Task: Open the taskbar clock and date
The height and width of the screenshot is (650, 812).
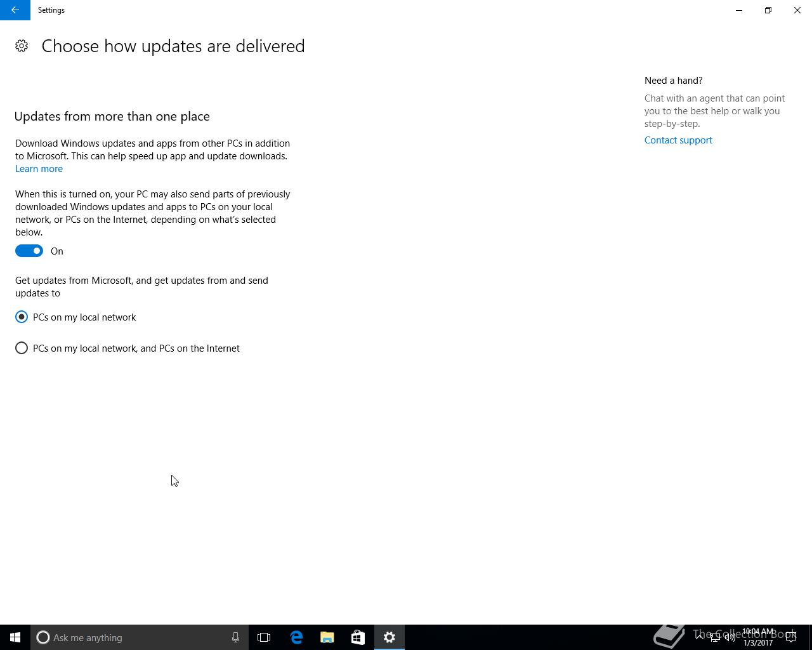Action: tap(758, 637)
